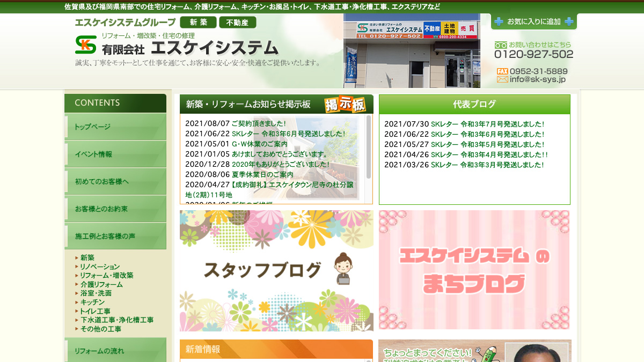Click the CONTENTS sidebar header
This screenshot has height=362, width=644.
pos(115,103)
